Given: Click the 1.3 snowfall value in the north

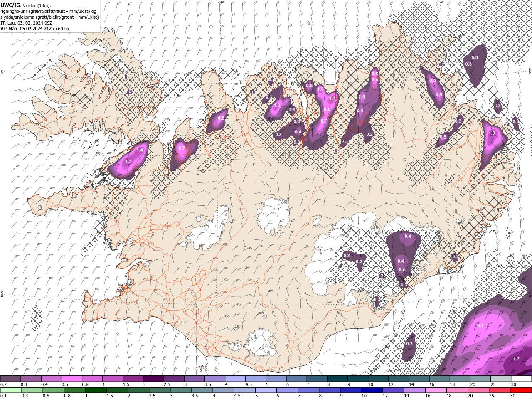Looking at the screenshot, I should pyautogui.click(x=277, y=106).
